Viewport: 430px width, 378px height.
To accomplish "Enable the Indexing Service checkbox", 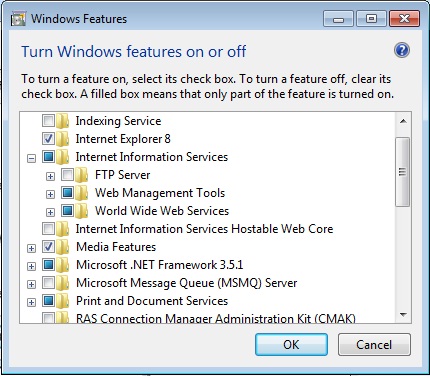I will coord(48,120).
